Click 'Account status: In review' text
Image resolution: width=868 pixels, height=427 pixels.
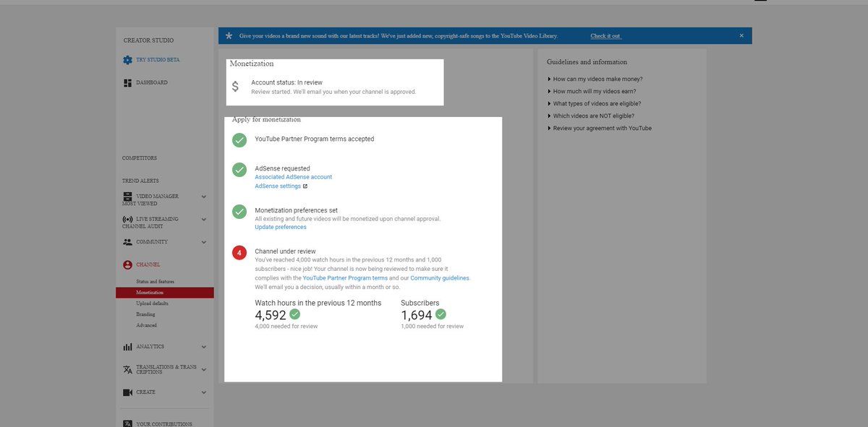[x=287, y=83]
